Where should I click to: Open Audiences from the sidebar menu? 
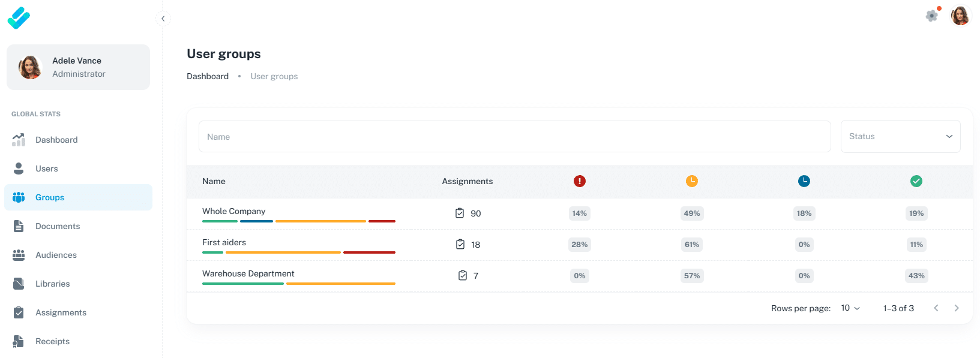coord(78,255)
